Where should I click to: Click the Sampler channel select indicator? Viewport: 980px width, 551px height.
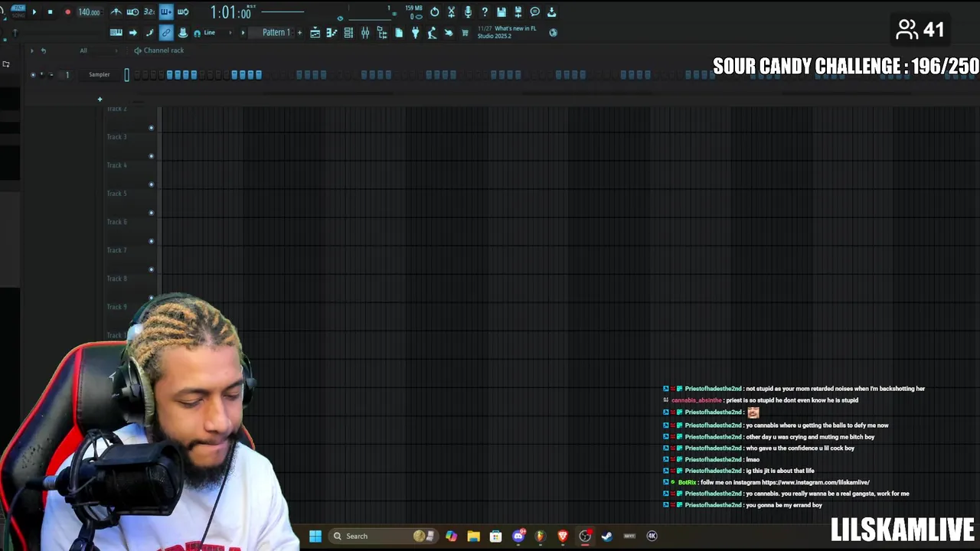point(127,74)
